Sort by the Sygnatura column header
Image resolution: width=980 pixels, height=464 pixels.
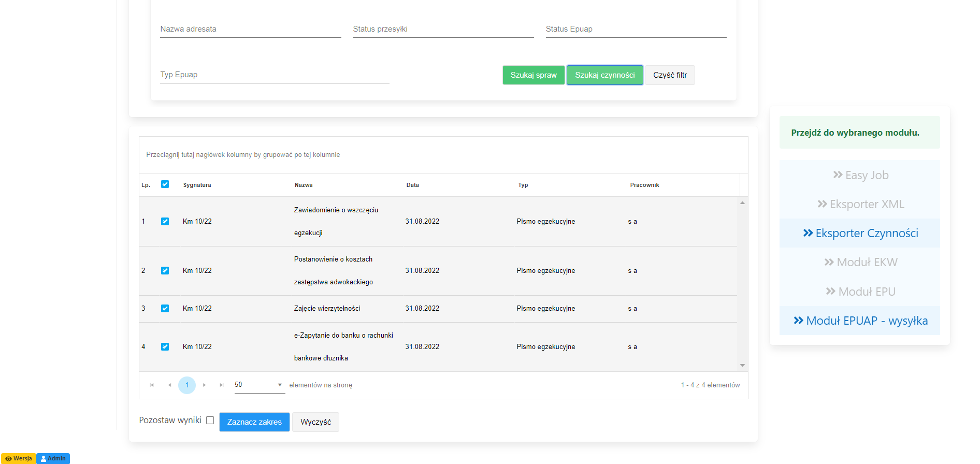(197, 185)
